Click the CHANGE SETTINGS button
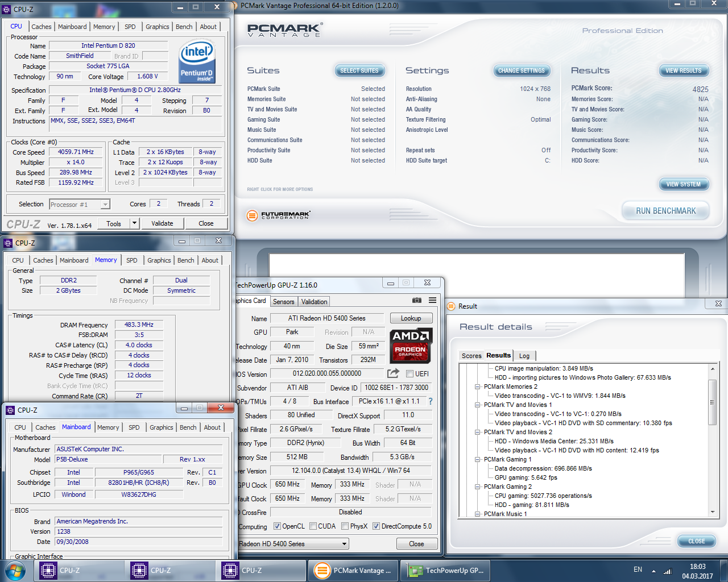 click(522, 70)
